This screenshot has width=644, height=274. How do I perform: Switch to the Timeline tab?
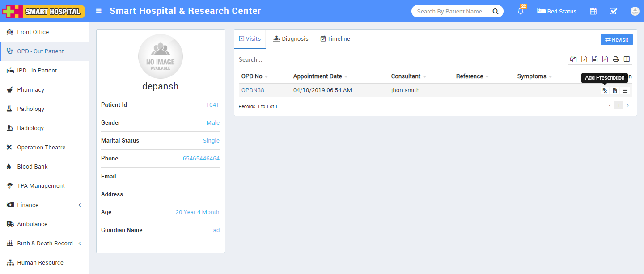[335, 39]
